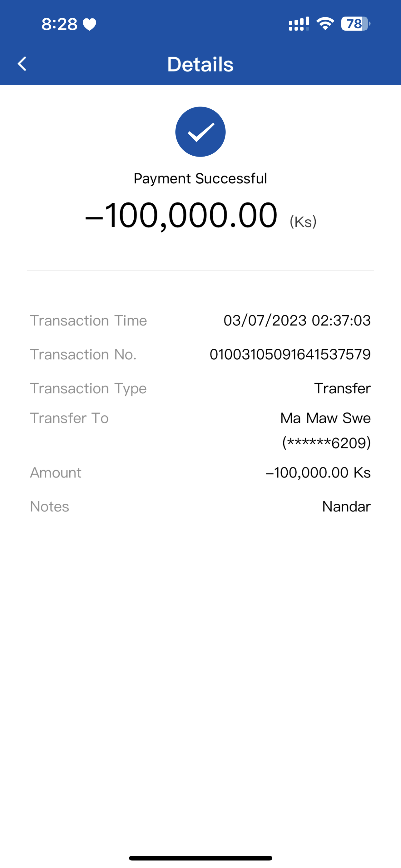Tap the heart icon in status bar

click(x=90, y=24)
